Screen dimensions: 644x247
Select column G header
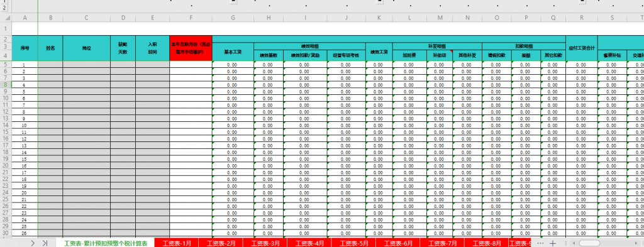click(x=233, y=17)
